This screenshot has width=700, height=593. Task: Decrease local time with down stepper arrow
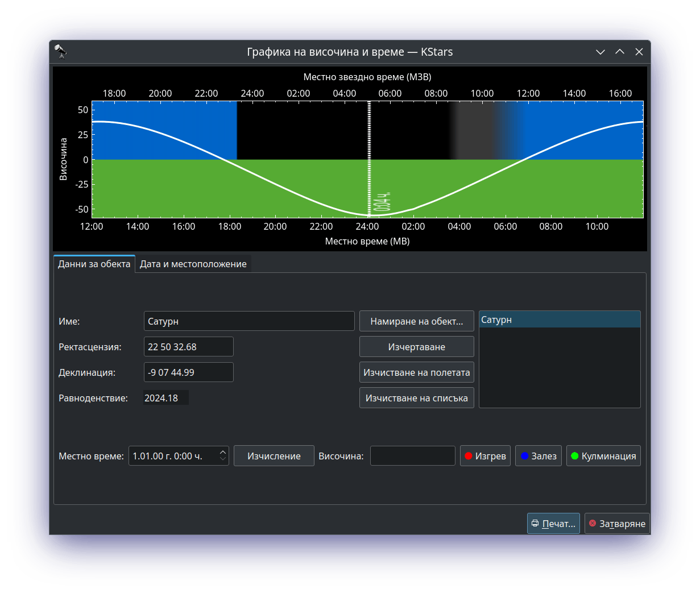[x=223, y=459]
